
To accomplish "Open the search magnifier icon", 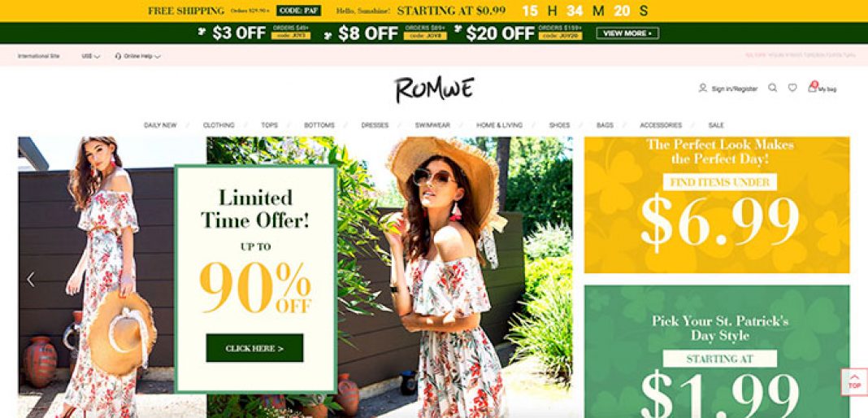I will pyautogui.click(x=772, y=88).
